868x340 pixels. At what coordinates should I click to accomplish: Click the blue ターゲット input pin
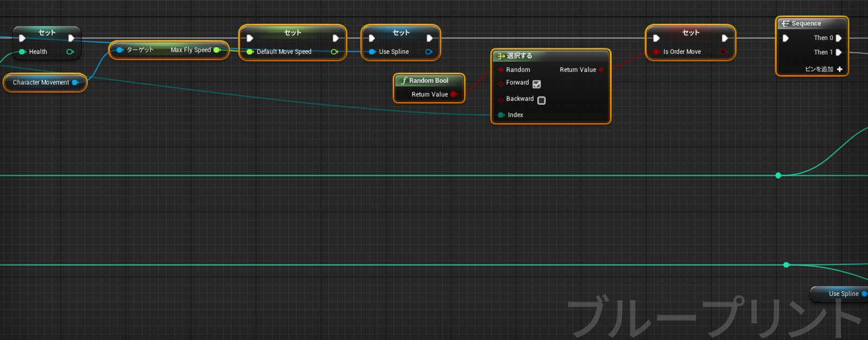tap(120, 50)
